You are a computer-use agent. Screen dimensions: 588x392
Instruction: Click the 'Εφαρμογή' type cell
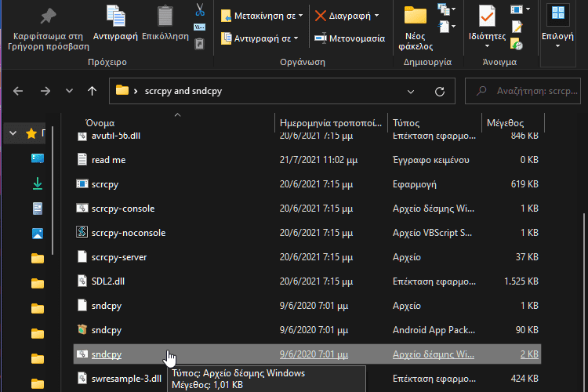(x=415, y=184)
